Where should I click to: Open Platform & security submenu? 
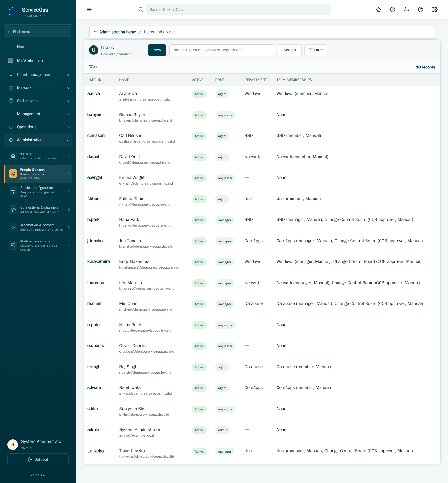38,245
